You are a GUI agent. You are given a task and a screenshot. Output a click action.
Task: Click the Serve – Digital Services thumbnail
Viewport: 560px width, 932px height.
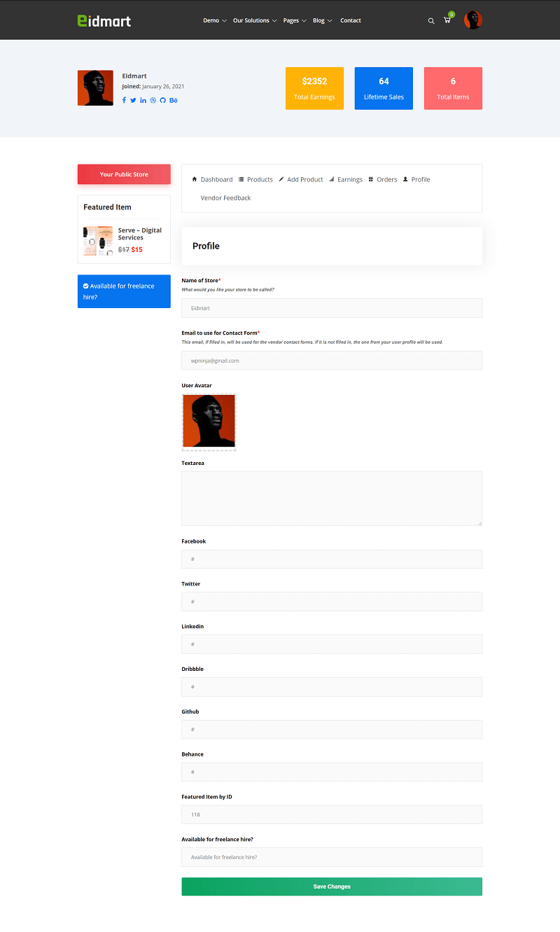(97, 240)
